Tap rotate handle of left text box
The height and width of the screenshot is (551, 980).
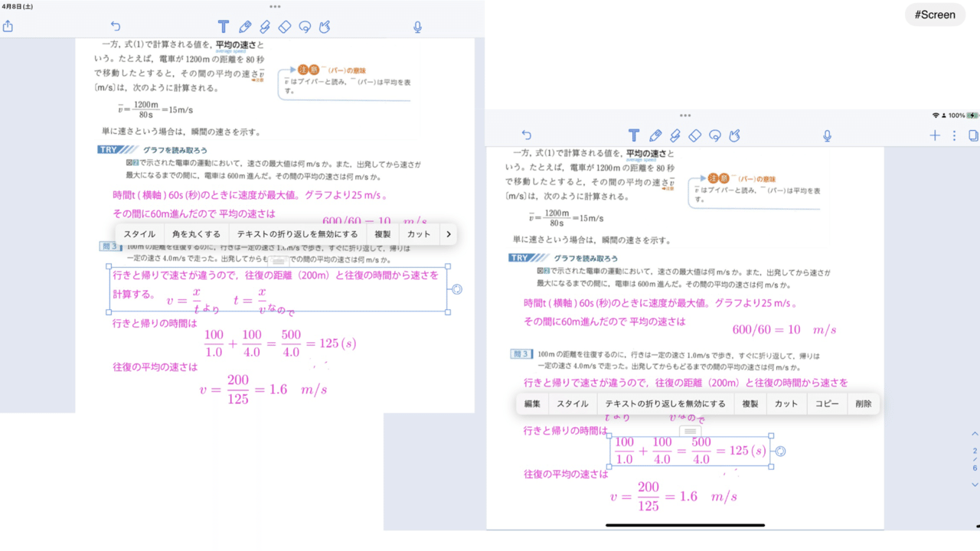coord(457,289)
